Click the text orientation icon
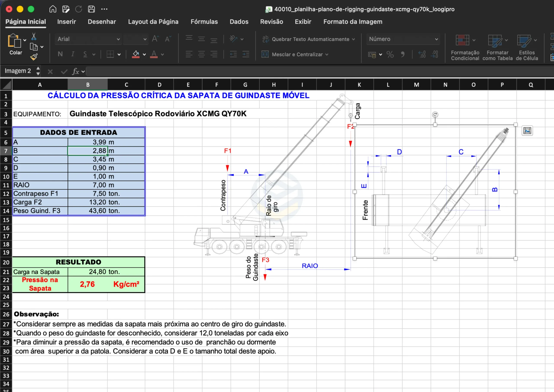554x392 pixels. pyautogui.click(x=233, y=39)
